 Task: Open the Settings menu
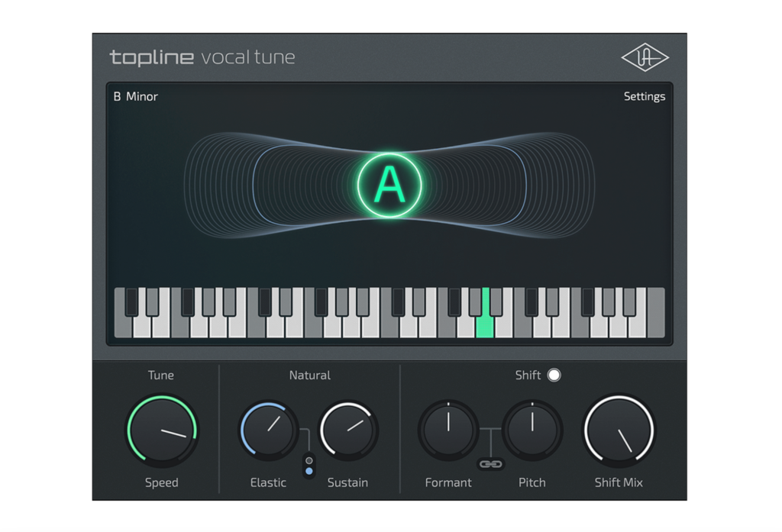tap(645, 96)
